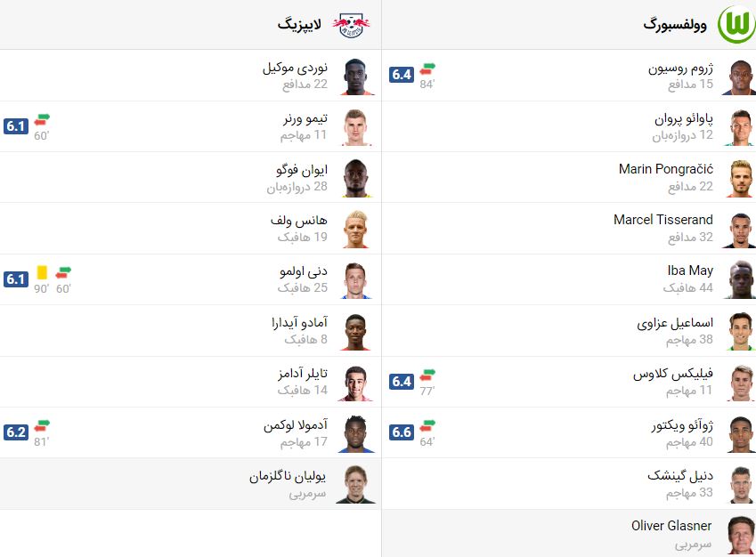Open Marcel Tisserand player profile link
The width and height of the screenshot is (756, 557).
click(x=663, y=220)
